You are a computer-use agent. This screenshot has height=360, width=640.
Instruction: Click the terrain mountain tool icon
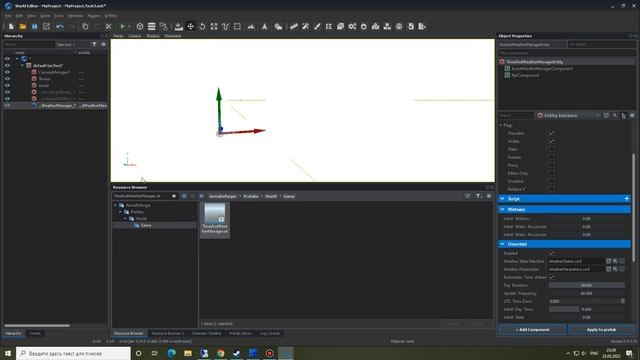[251, 27]
